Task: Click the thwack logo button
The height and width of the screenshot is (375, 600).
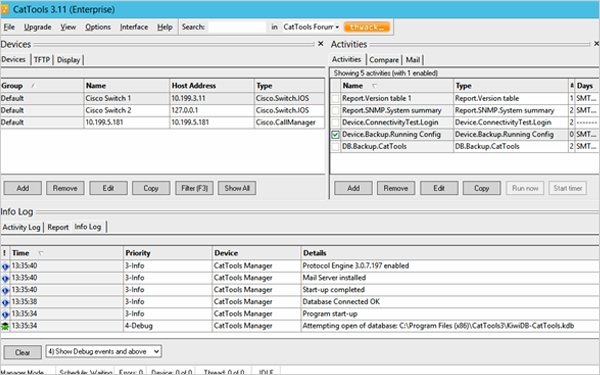Action: click(x=367, y=27)
